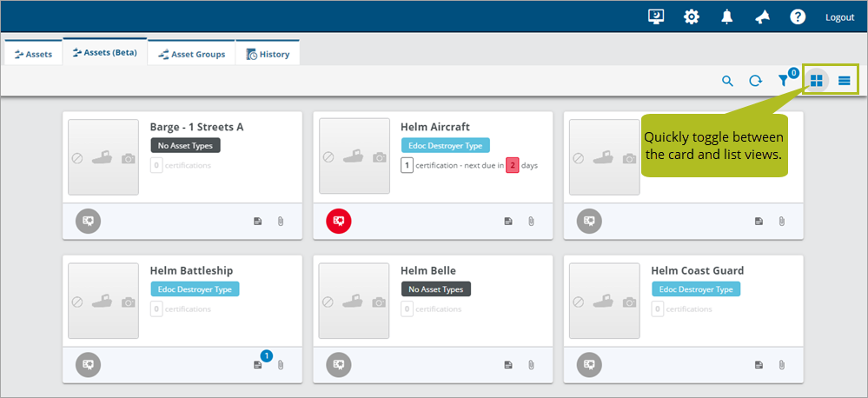This screenshot has height=398, width=868.
Task: Click certification due text on Helm Aircraft
Action: (469, 165)
